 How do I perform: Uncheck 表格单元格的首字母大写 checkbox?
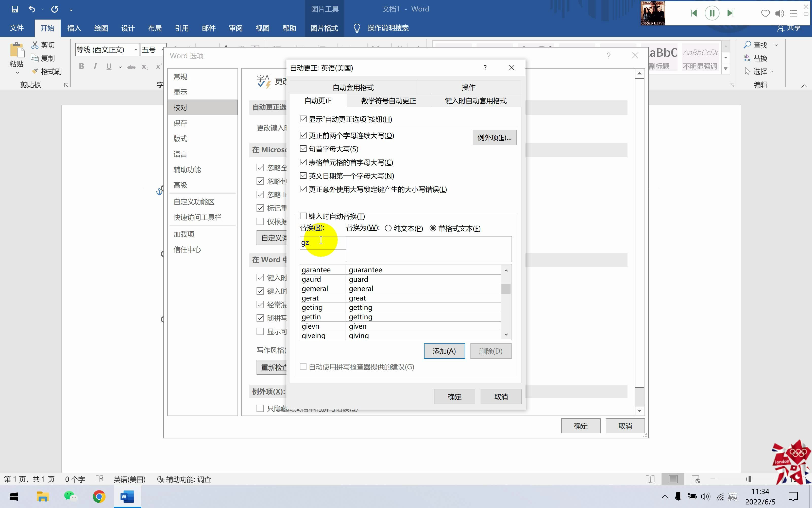coord(303,162)
